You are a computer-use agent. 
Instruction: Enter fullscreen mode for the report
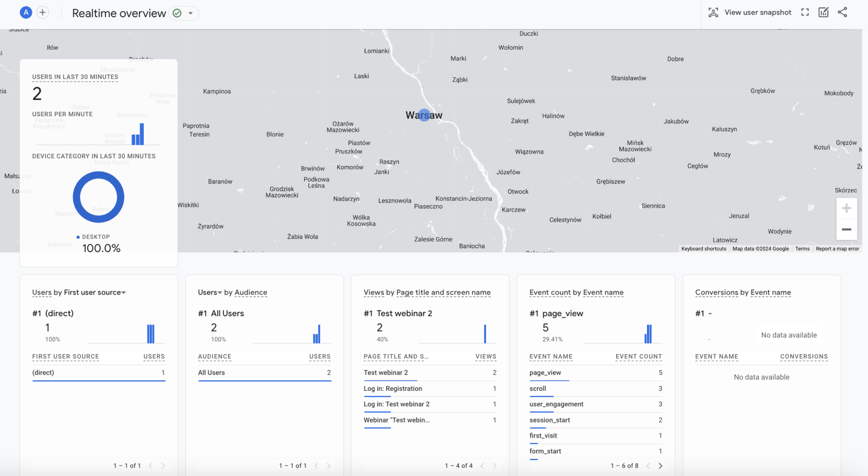pos(805,12)
